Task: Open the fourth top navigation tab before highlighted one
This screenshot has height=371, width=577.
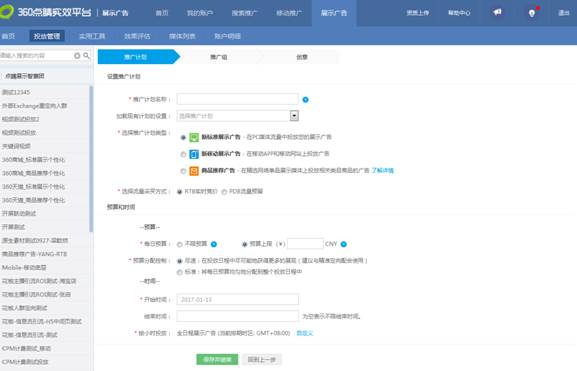Action: (x=289, y=13)
